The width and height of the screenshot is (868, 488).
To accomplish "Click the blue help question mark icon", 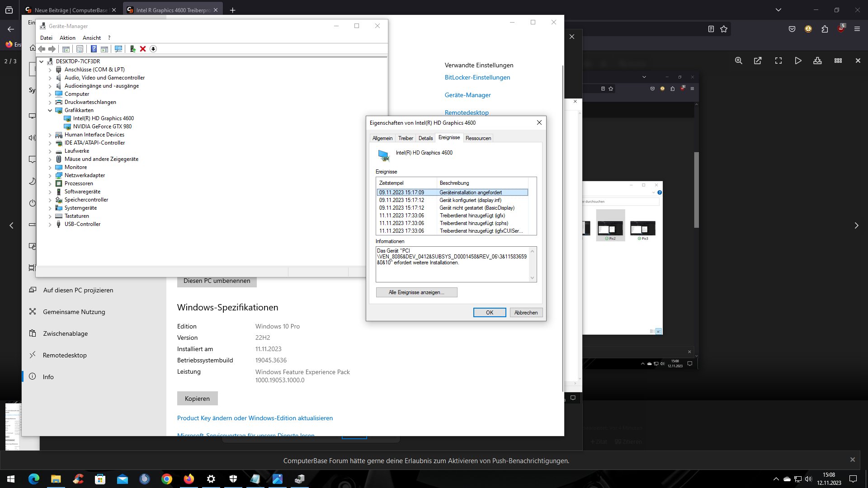I will tap(94, 49).
